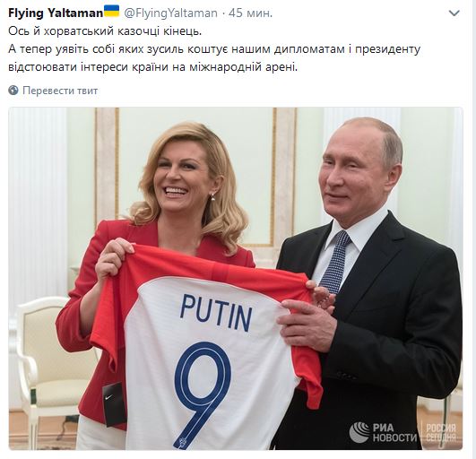The image size is (476, 459).
Task: Translate the tweet with Перевести твит
Action: (60, 91)
